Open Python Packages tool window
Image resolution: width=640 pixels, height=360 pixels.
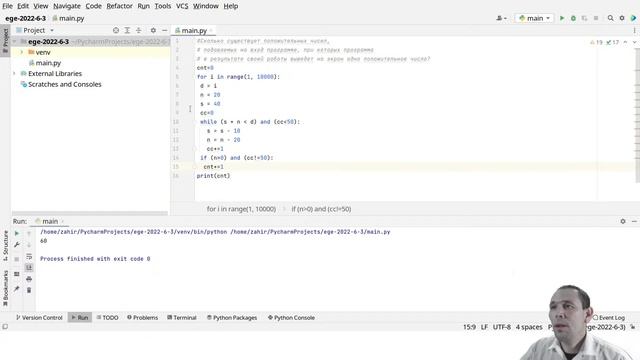[232, 318]
